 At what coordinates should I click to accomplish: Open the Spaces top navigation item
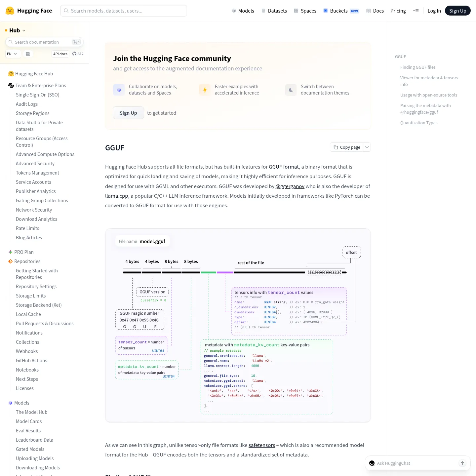click(x=305, y=11)
